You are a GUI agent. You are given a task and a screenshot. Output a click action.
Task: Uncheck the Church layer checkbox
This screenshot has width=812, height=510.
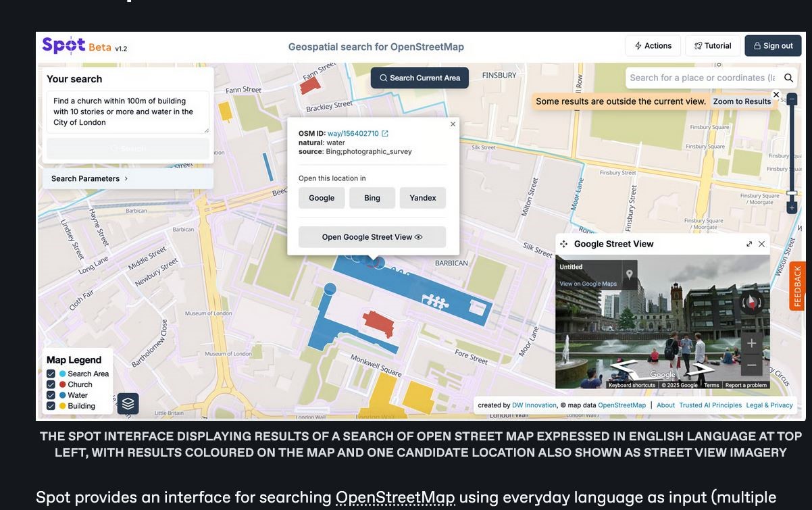[x=51, y=384]
